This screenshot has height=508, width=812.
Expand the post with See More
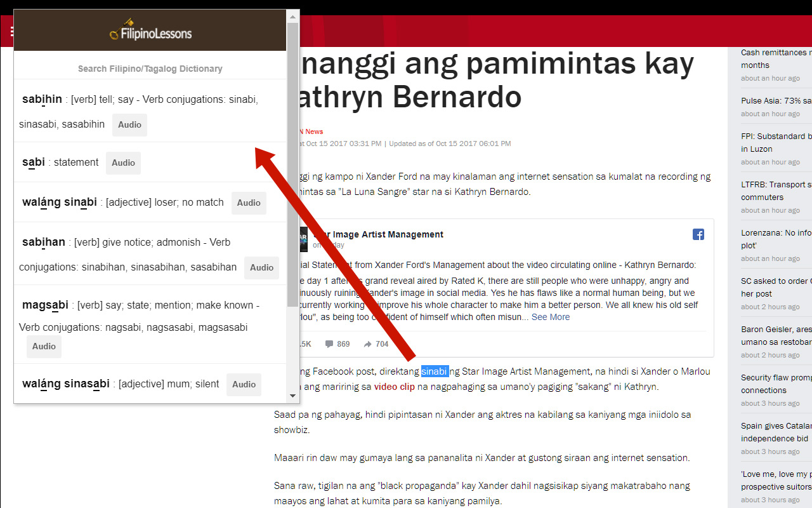point(551,317)
